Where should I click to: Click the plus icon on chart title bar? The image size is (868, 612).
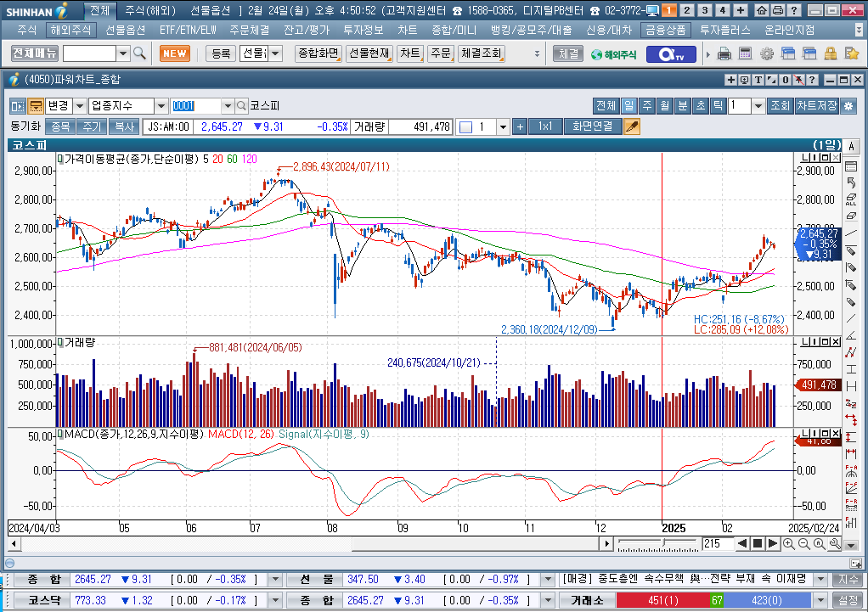click(731, 80)
